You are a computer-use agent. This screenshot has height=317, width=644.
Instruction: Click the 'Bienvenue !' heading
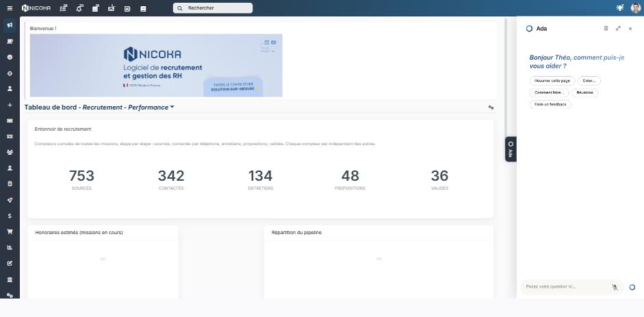click(43, 29)
